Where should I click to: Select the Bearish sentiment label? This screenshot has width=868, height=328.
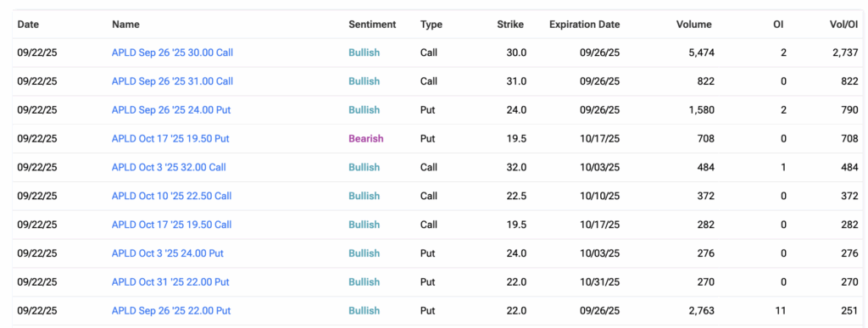click(366, 139)
